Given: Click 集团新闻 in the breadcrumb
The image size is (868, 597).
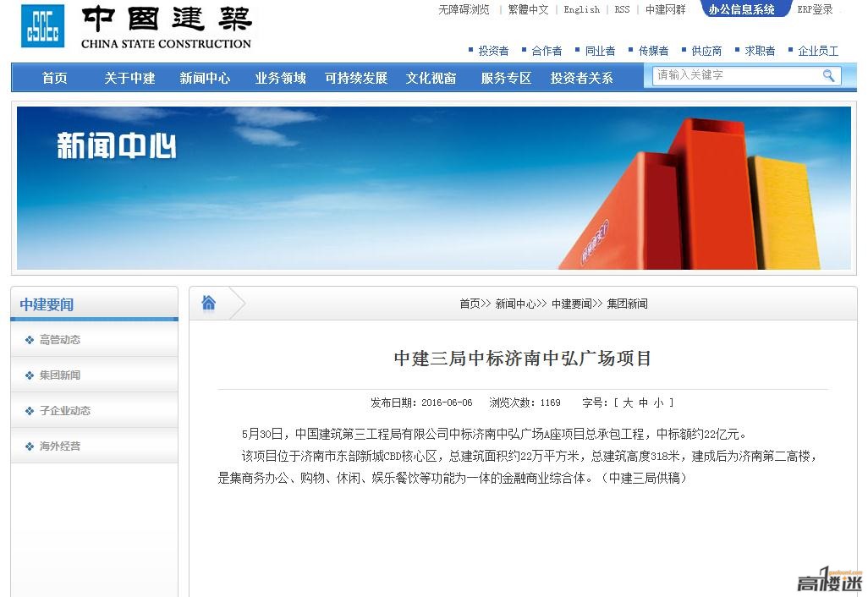Looking at the screenshot, I should 627,304.
